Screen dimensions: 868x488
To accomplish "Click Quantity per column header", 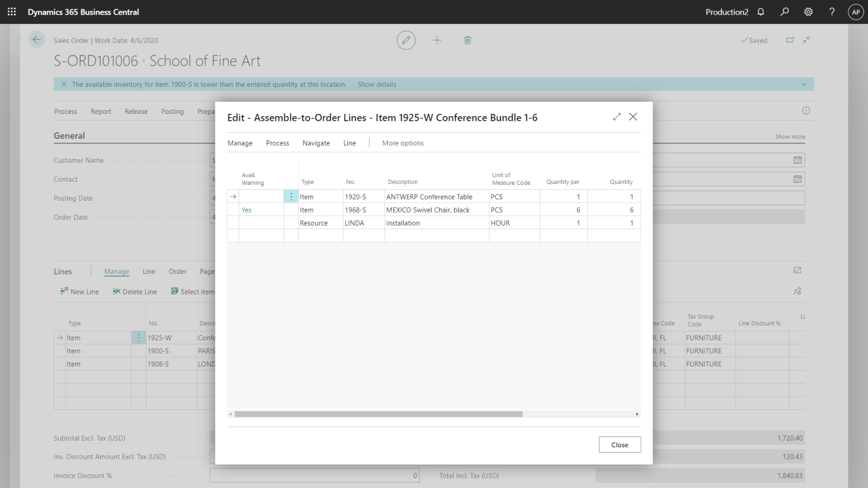I will (563, 182).
